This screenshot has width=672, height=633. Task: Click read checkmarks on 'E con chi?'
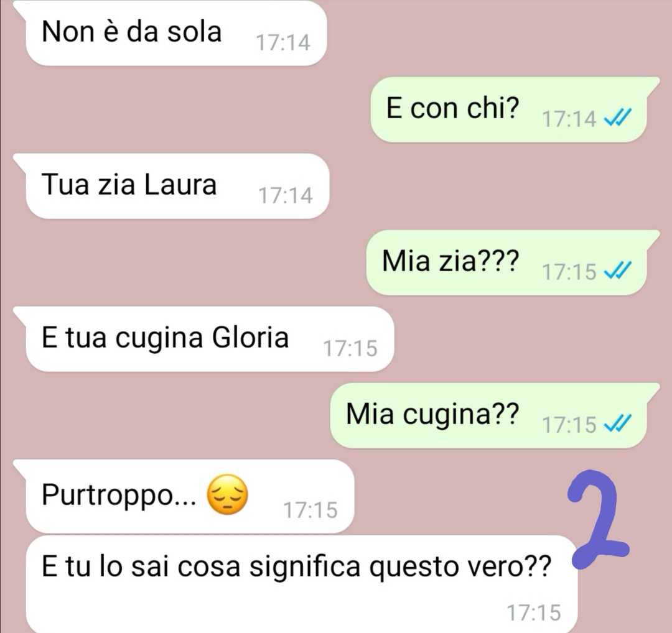point(618,117)
